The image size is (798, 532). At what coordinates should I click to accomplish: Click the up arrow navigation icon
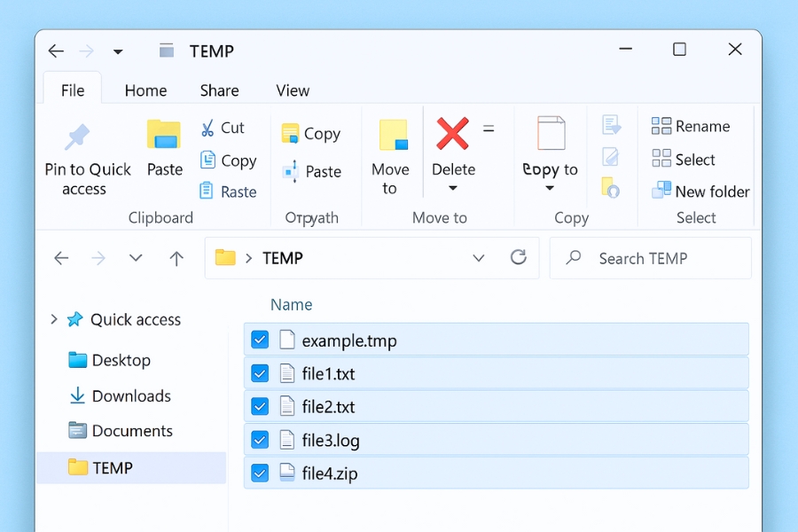tap(176, 259)
